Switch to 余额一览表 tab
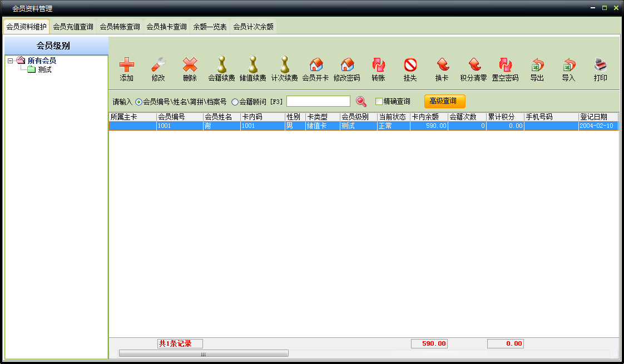624x364 pixels. point(210,27)
